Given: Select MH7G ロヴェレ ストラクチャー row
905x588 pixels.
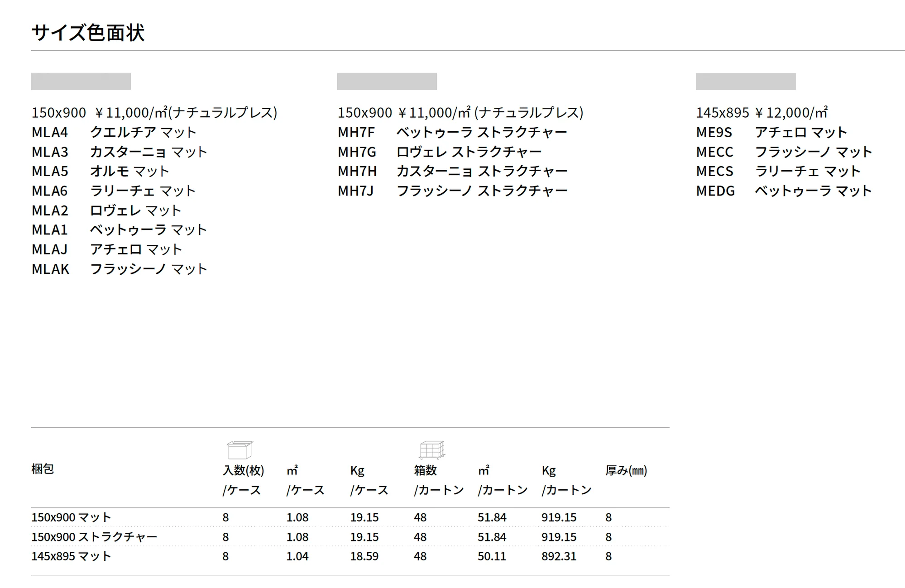Looking at the screenshot, I should point(440,152).
